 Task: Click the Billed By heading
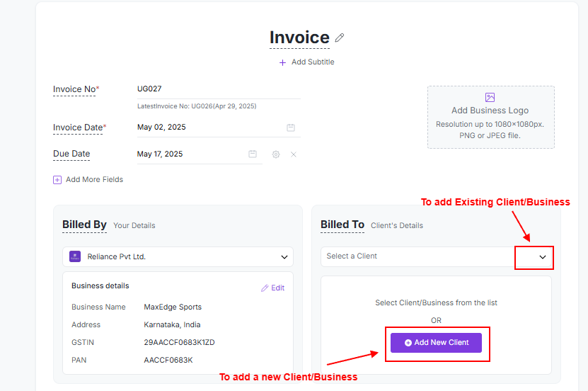pyautogui.click(x=84, y=225)
